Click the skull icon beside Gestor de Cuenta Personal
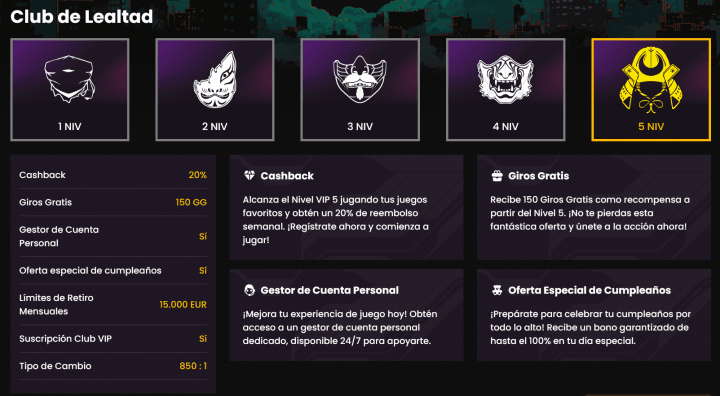The image size is (720, 396). [x=249, y=290]
